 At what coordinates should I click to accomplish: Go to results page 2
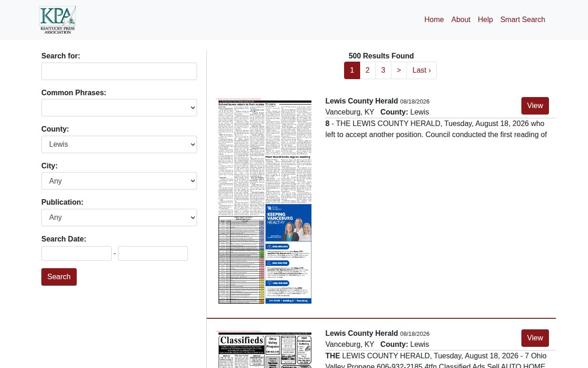point(367,70)
